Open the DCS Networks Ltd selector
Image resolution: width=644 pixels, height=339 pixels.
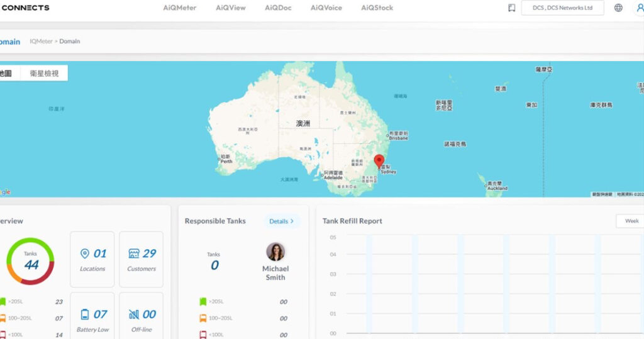pos(562,8)
